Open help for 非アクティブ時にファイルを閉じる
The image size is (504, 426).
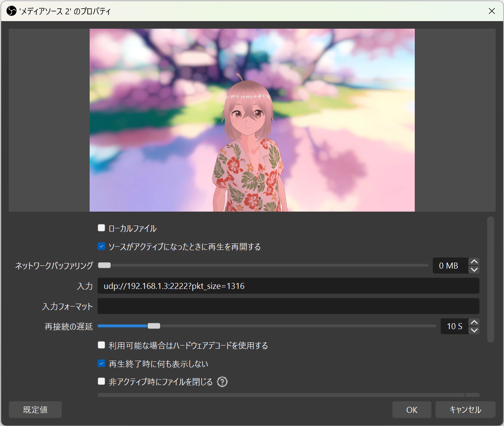coord(222,381)
